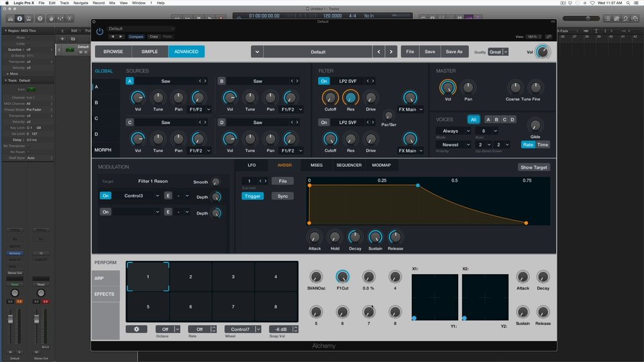Screen dimensions: 644x362
Task: Adjust the Coarse Tune knob
Action: coord(515,87)
